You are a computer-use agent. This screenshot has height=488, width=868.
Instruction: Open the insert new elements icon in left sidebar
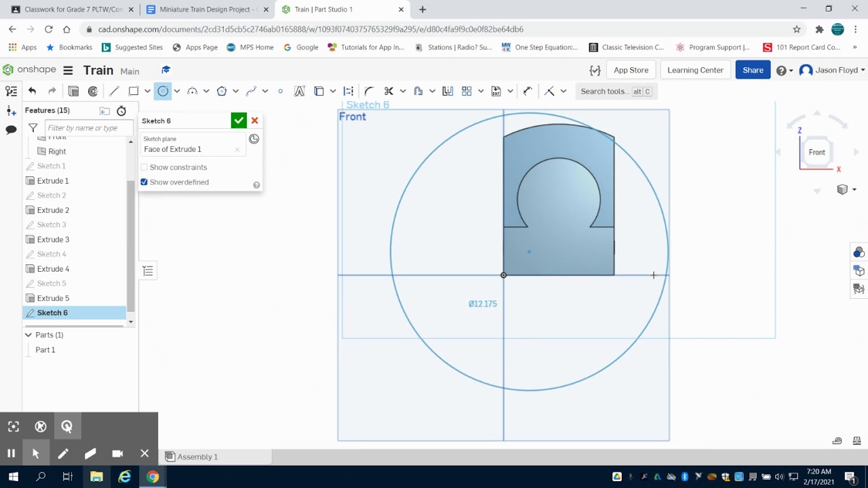pos(11,110)
